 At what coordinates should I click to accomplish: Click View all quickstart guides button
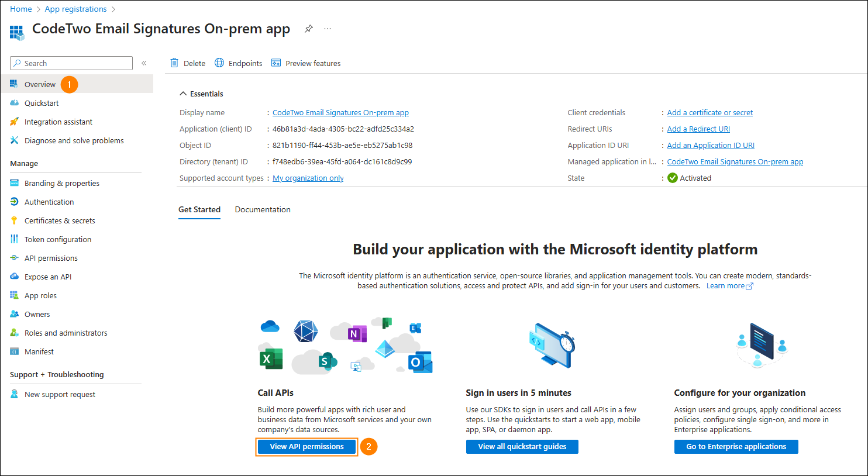522,447
